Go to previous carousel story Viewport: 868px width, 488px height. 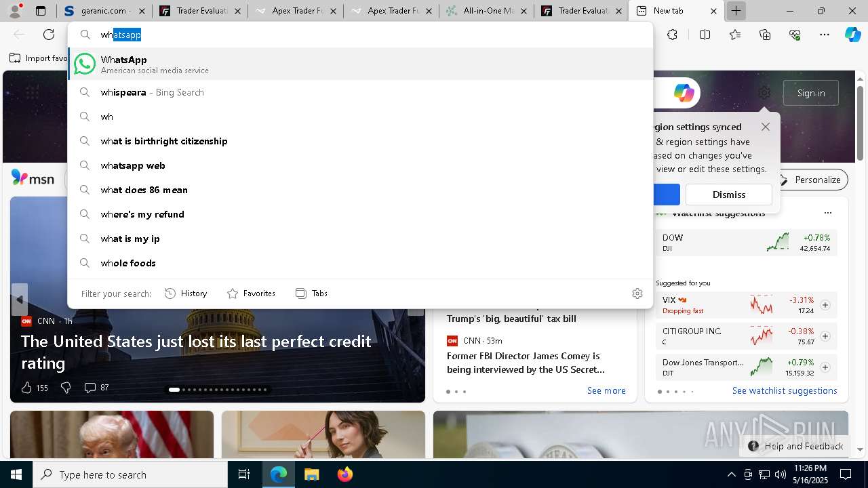click(x=19, y=300)
